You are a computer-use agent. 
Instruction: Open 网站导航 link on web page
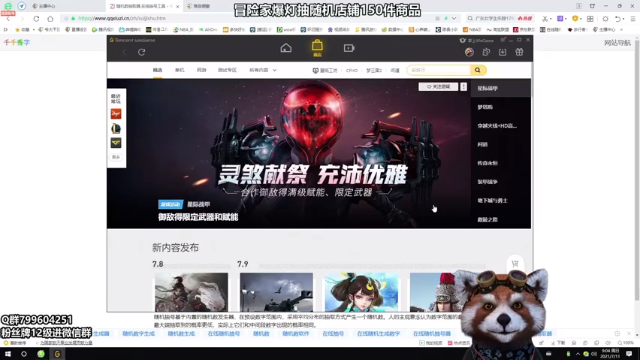pyautogui.click(x=617, y=43)
